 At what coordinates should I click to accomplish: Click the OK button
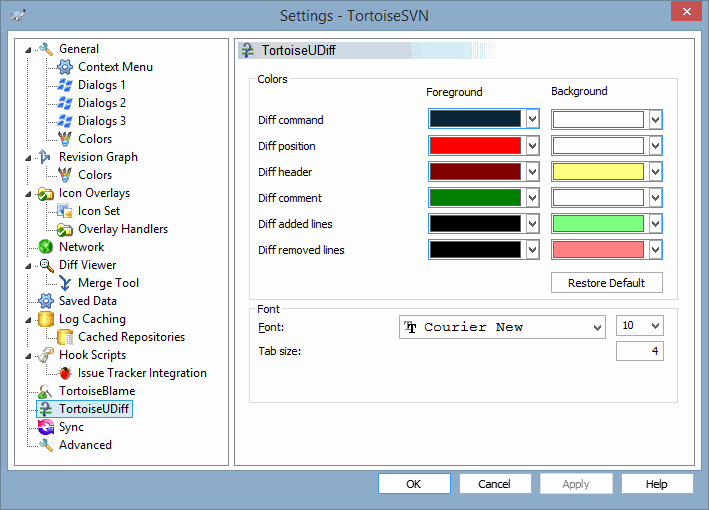(x=414, y=484)
